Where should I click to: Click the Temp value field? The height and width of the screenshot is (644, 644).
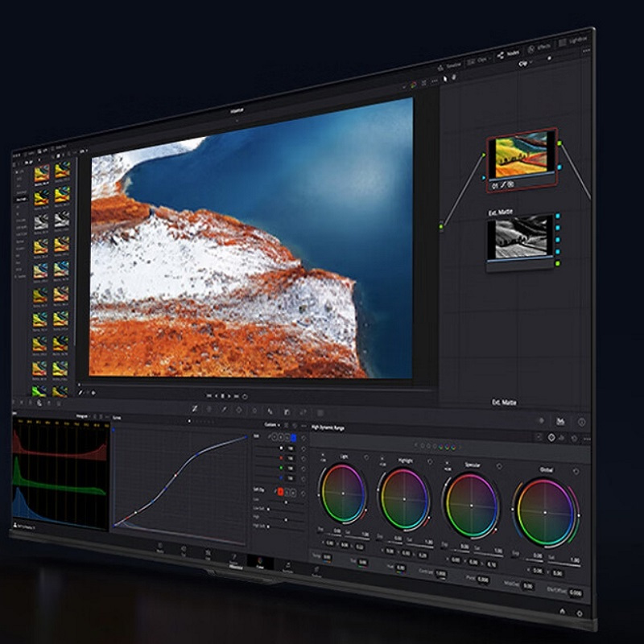(327, 558)
